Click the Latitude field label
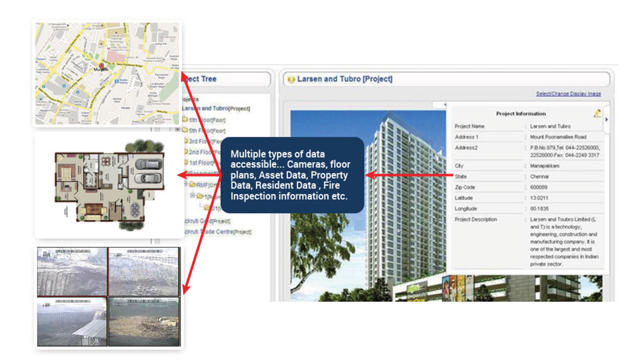 (x=465, y=198)
